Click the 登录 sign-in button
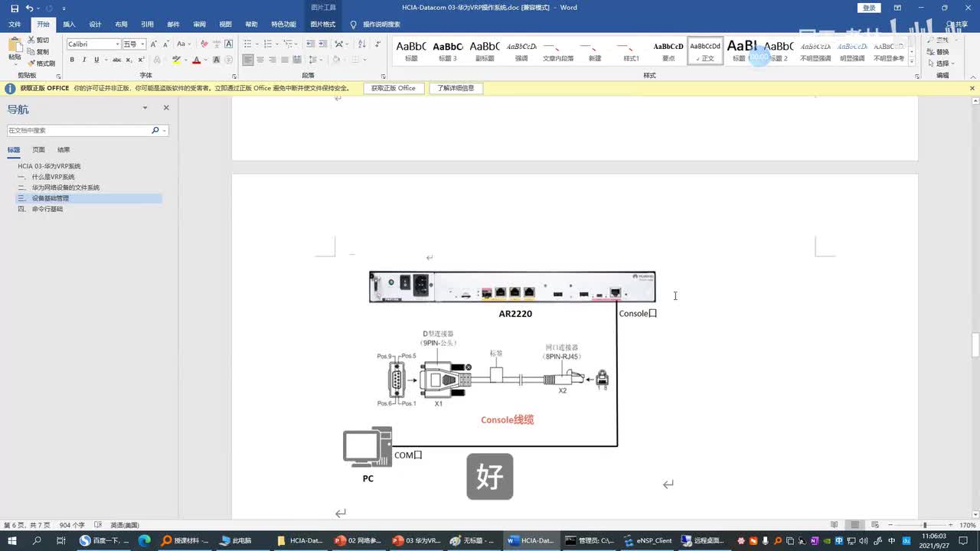This screenshot has height=551, width=980. 869,8
